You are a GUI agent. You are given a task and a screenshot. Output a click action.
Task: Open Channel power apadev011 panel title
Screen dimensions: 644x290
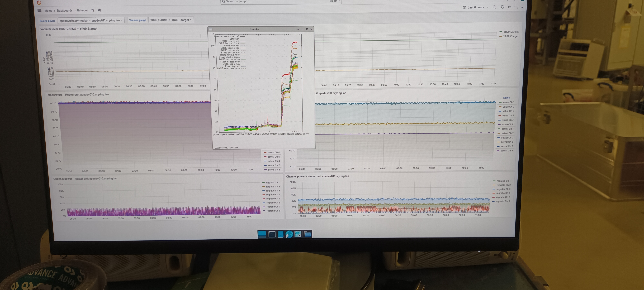pos(317,176)
